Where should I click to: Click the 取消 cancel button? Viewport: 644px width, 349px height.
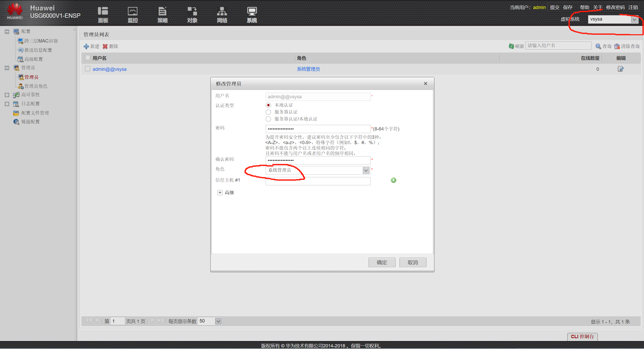coord(413,262)
